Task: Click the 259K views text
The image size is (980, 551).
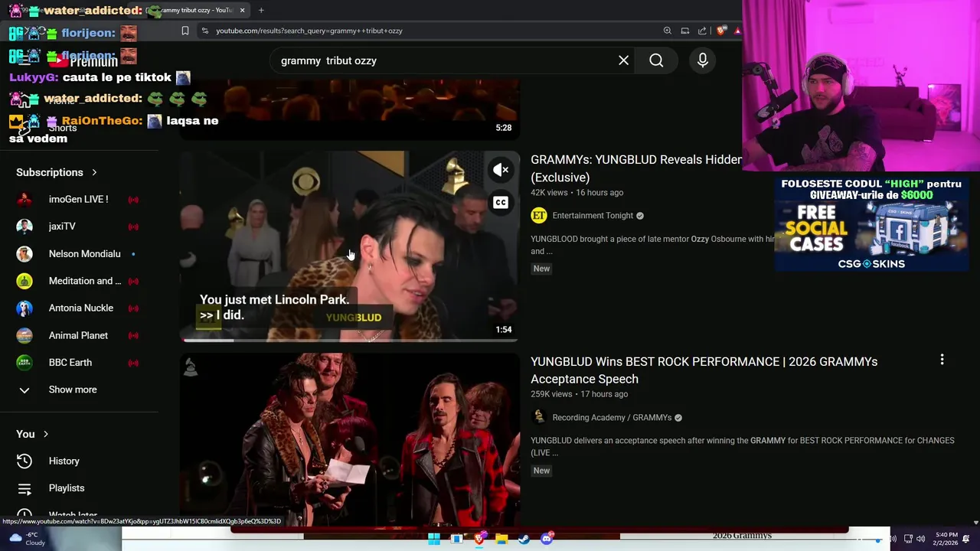Action: (x=551, y=394)
